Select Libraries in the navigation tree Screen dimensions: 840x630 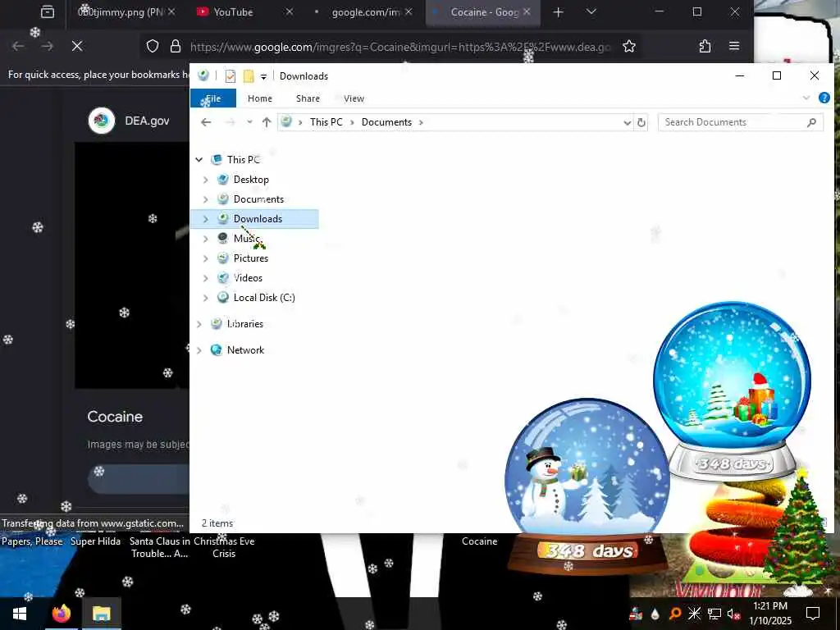(244, 324)
